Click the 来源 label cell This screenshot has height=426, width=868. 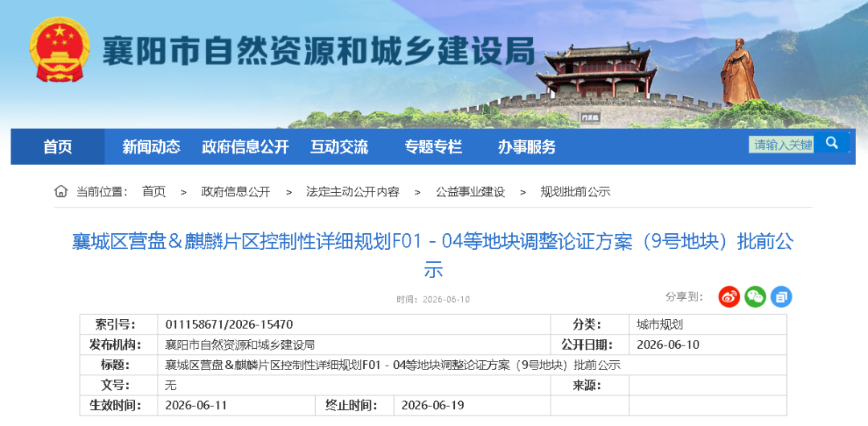(590, 385)
